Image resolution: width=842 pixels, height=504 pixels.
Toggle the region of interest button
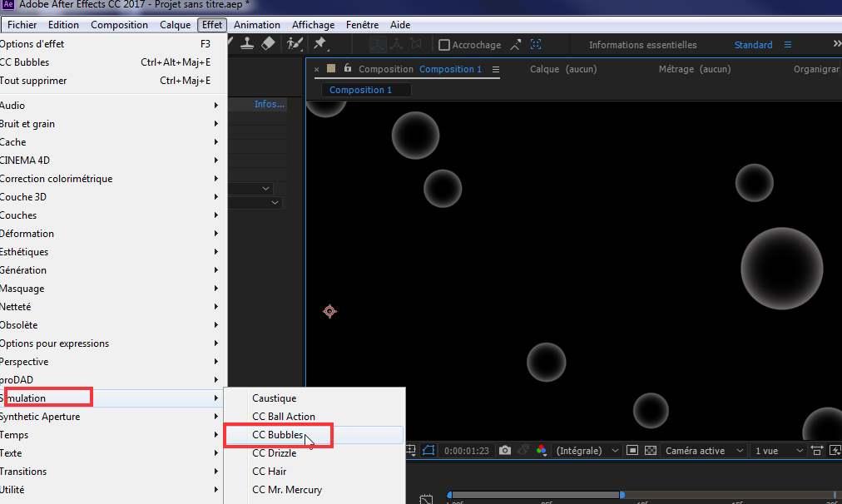click(632, 451)
